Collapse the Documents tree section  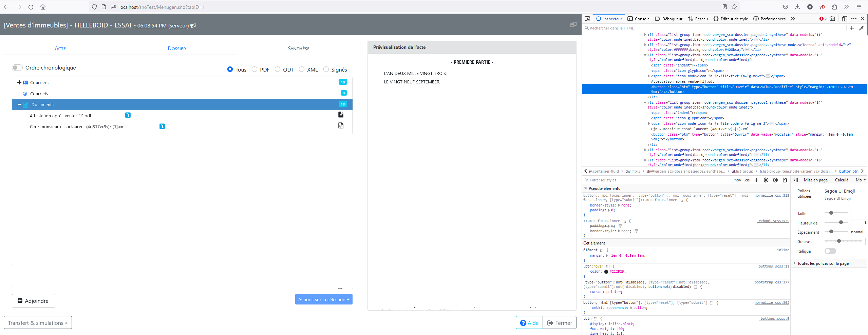point(19,104)
